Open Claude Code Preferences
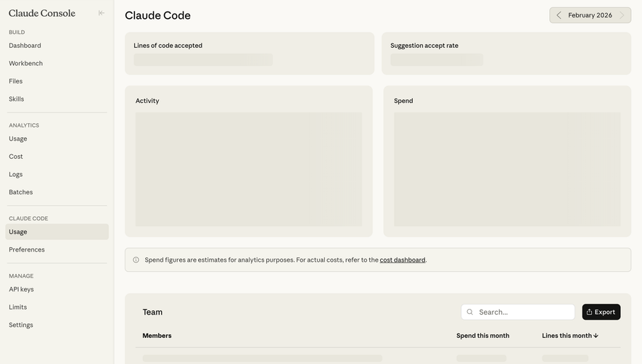The height and width of the screenshot is (364, 642). tap(27, 249)
